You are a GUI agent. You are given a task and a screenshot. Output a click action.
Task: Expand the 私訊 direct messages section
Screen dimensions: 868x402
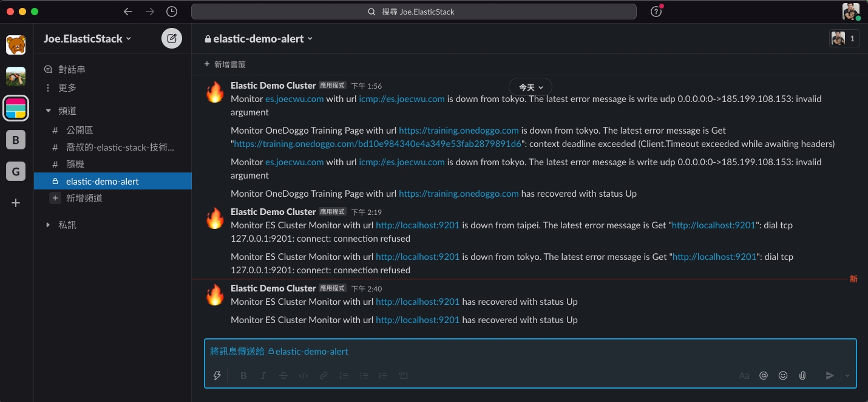49,225
